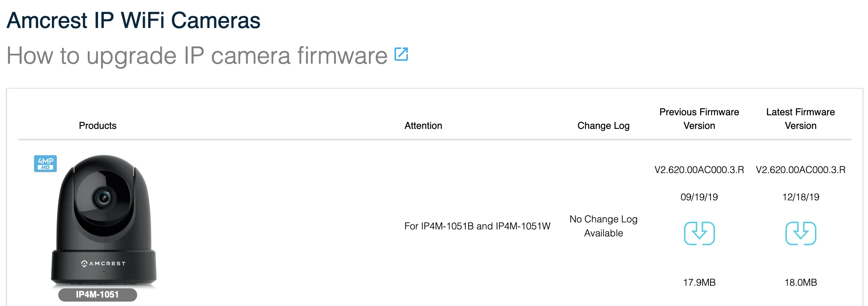Image resolution: width=868 pixels, height=306 pixels.
Task: Select the Attention column header
Action: (423, 126)
